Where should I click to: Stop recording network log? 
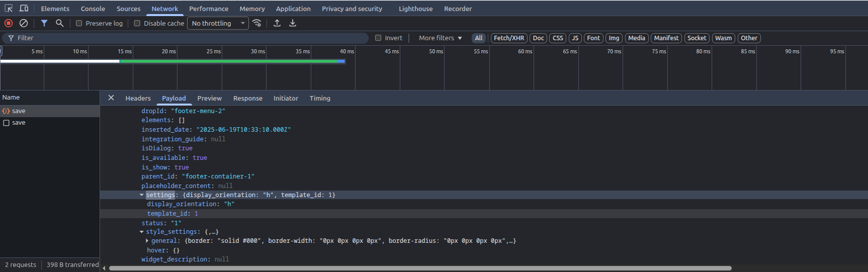(x=9, y=23)
